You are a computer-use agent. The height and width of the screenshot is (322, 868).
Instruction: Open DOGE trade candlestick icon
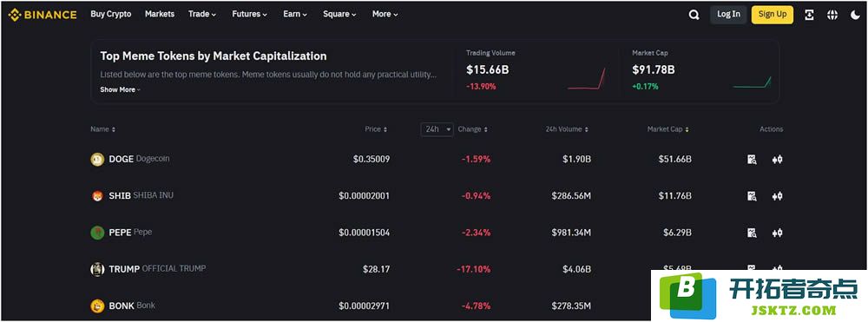[777, 160]
